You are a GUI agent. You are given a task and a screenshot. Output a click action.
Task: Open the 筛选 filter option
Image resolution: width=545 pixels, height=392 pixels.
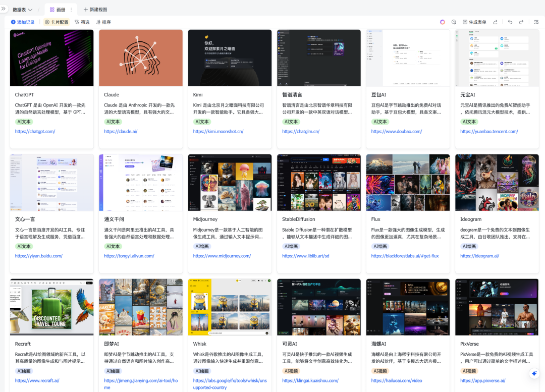pos(82,22)
